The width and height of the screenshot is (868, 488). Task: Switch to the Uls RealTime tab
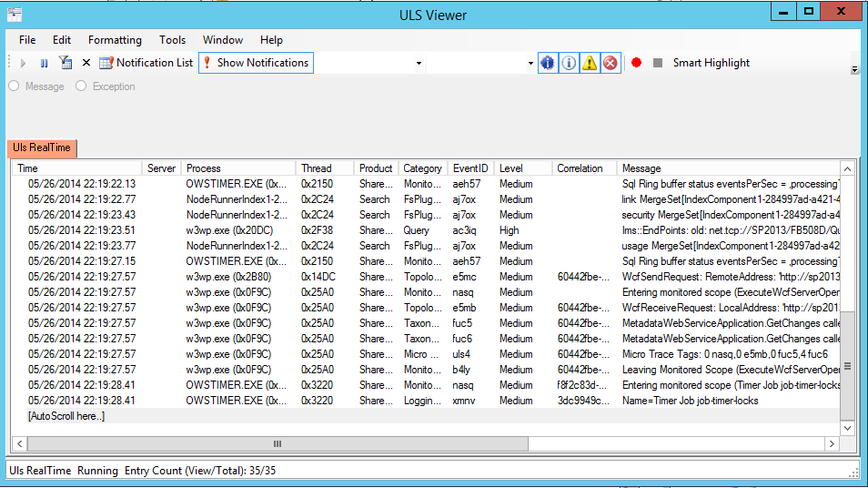(42, 147)
